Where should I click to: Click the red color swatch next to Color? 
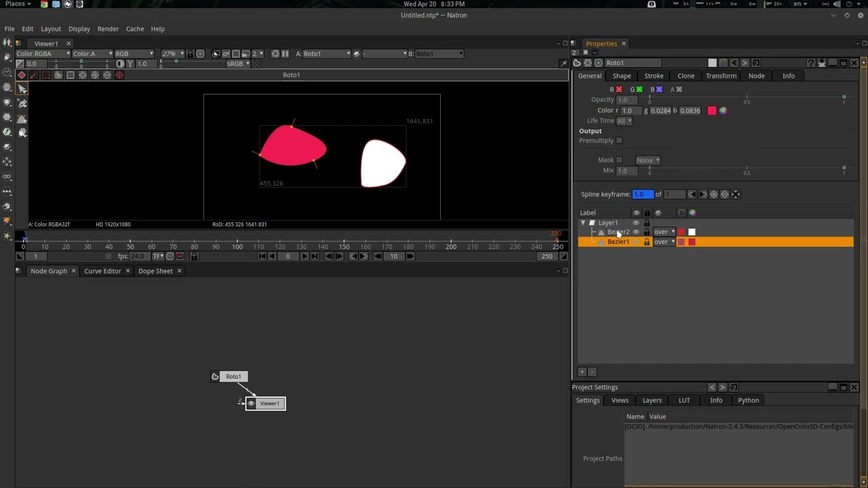point(711,110)
